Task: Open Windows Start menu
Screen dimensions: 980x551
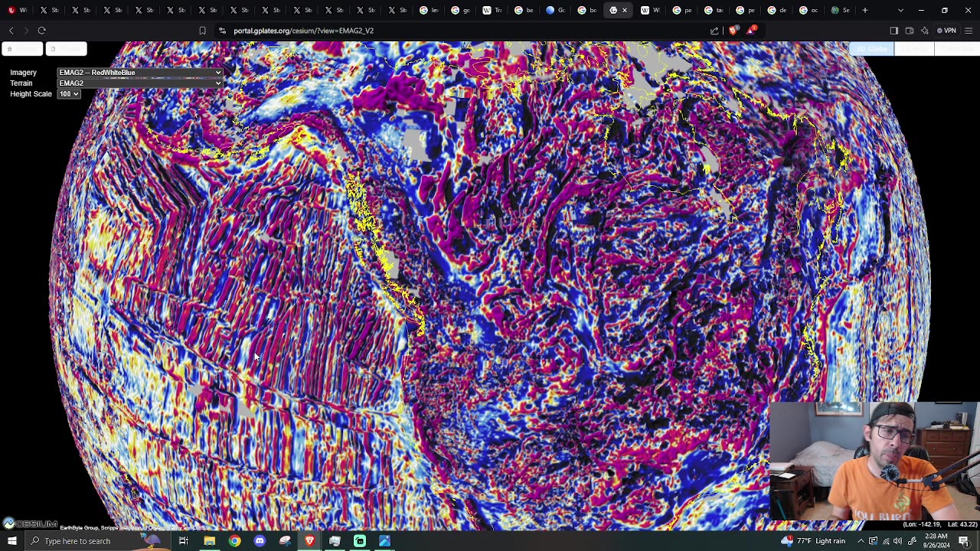Action: 11,541
